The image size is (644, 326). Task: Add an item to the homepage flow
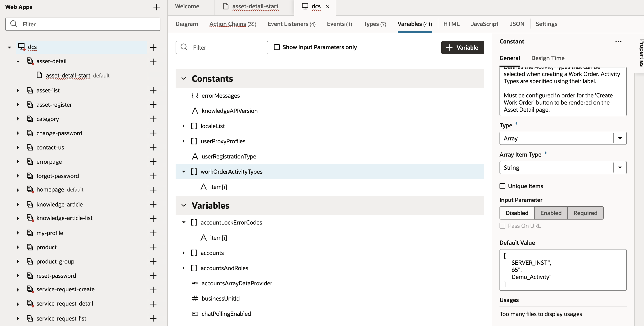coord(153,190)
